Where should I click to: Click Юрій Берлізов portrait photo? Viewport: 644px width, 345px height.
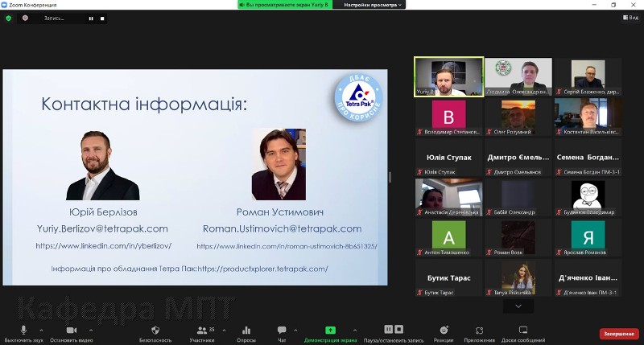point(103,166)
